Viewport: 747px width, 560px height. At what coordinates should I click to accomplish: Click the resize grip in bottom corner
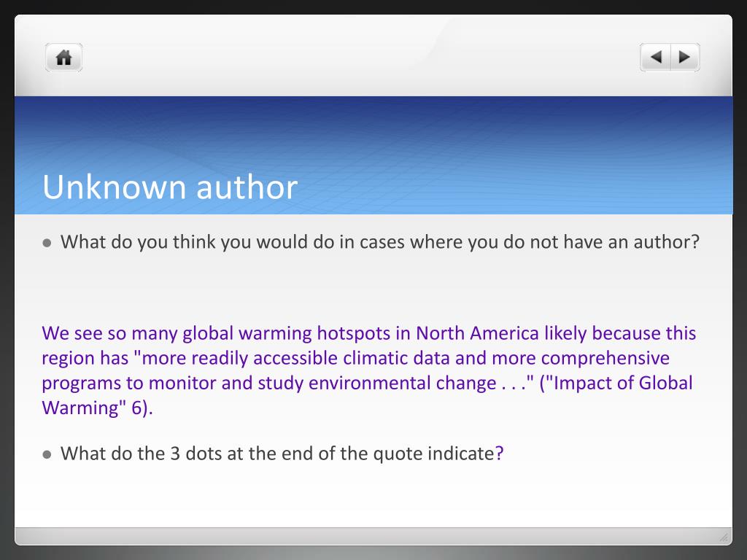(x=724, y=537)
